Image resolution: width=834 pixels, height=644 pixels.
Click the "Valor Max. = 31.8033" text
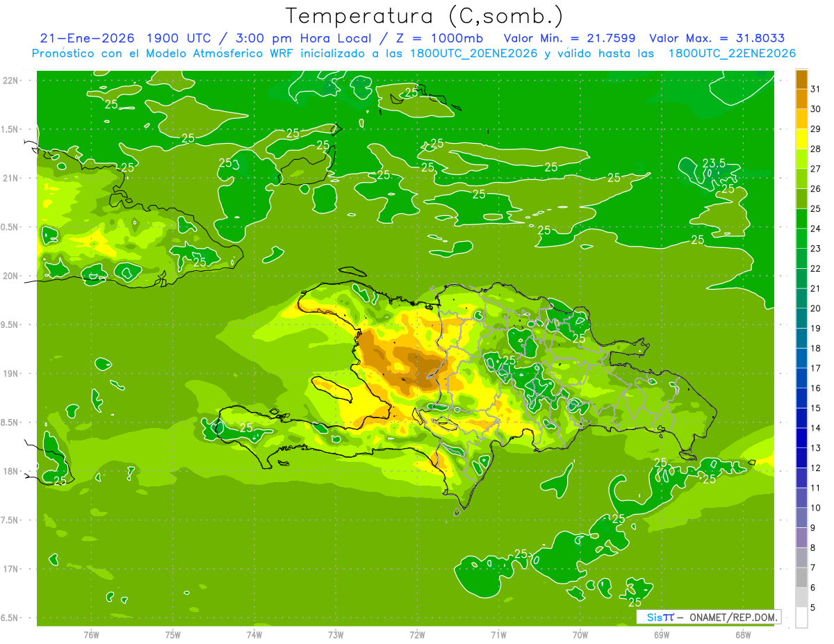click(717, 38)
